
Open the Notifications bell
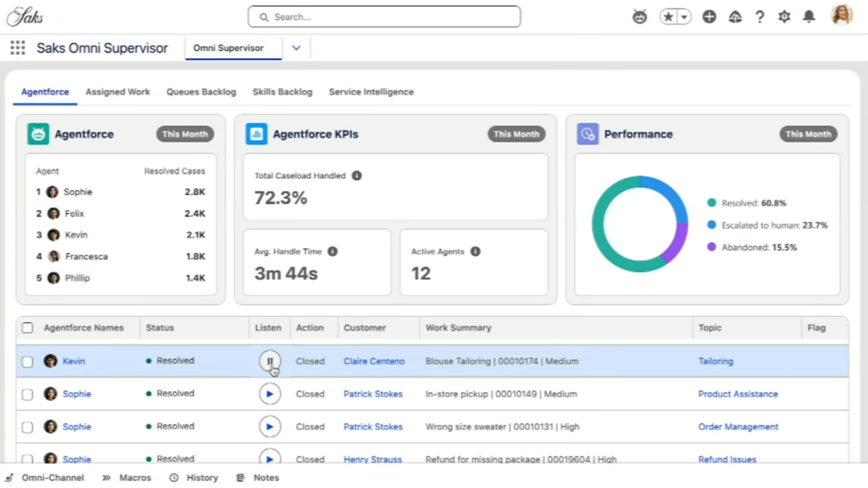tap(809, 17)
